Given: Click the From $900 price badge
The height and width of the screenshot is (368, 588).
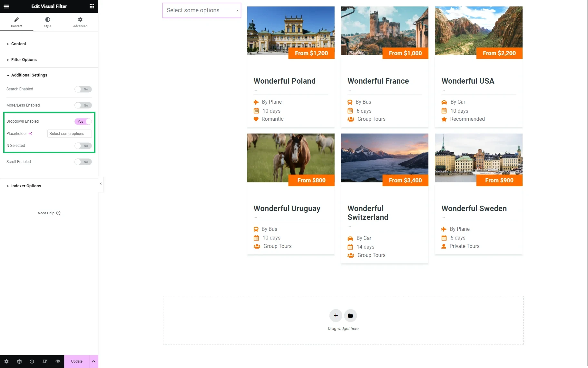Looking at the screenshot, I should [x=499, y=180].
